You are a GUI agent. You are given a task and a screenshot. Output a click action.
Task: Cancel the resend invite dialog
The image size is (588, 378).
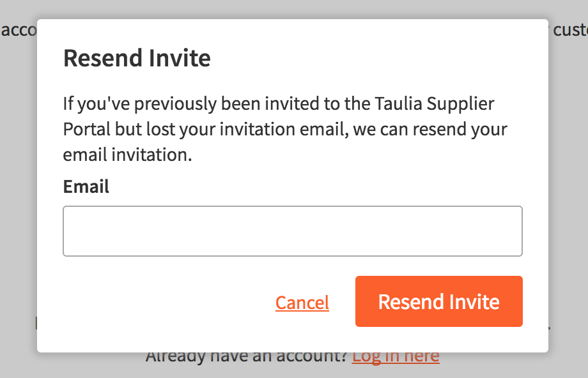pyautogui.click(x=302, y=303)
